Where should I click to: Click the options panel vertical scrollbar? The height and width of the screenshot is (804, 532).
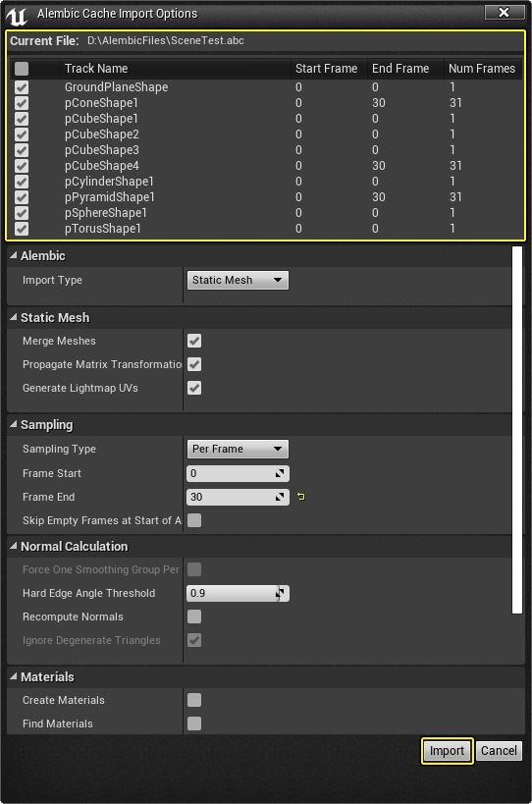click(x=517, y=430)
